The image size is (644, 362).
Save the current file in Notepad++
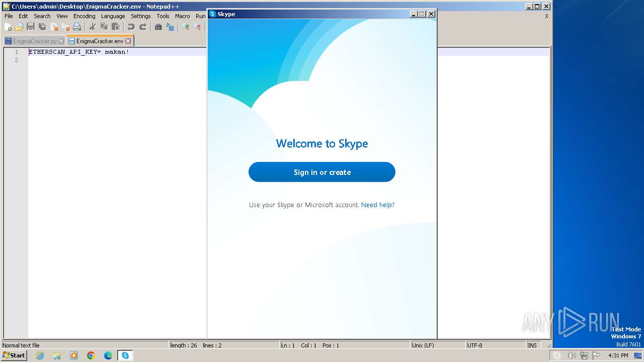tap(31, 27)
